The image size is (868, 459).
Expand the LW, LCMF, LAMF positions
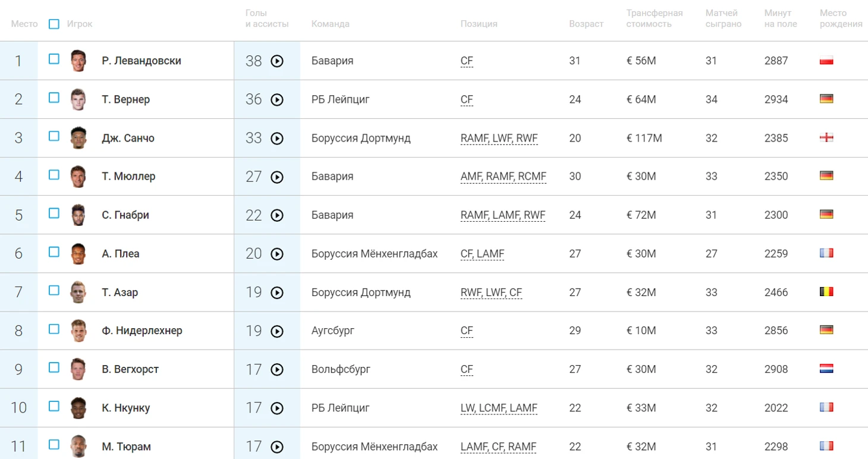(x=499, y=408)
